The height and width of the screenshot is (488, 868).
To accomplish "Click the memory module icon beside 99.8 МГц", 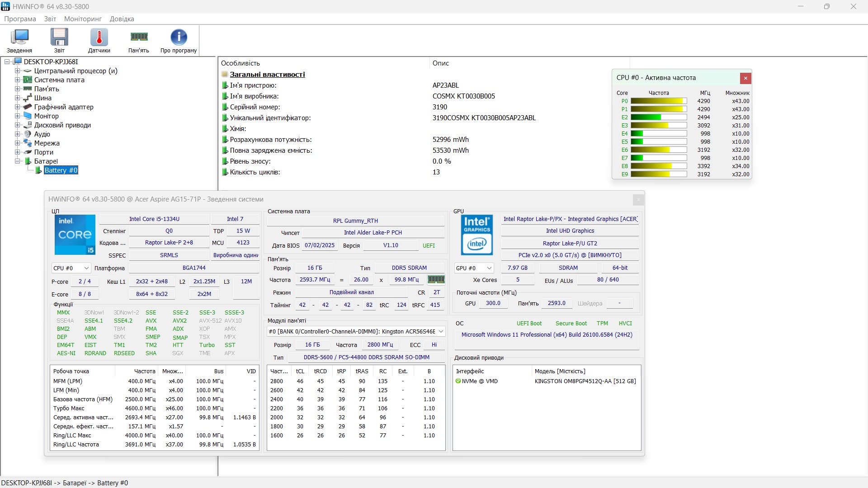I will [x=436, y=280].
